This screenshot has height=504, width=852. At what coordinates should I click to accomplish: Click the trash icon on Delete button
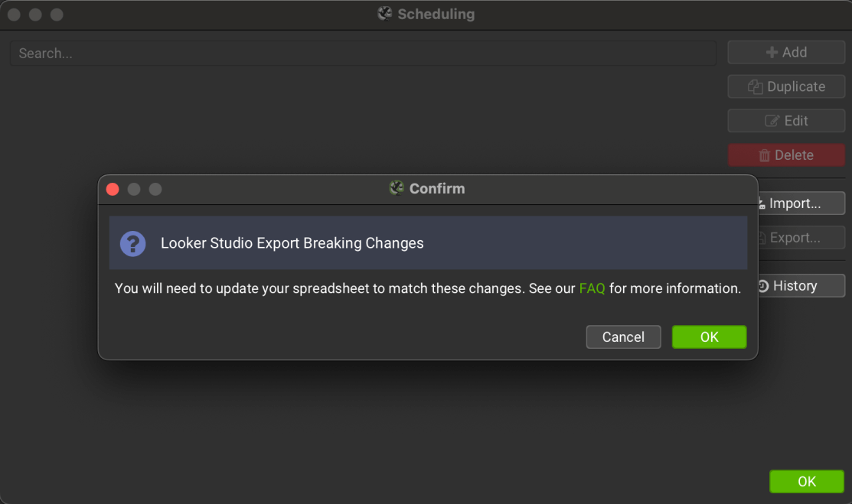coord(764,155)
